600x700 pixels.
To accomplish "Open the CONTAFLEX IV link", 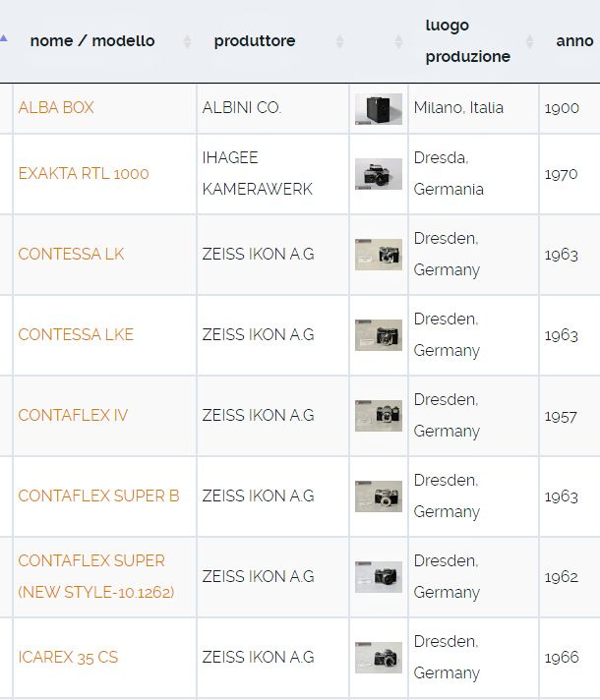I will pos(73,415).
